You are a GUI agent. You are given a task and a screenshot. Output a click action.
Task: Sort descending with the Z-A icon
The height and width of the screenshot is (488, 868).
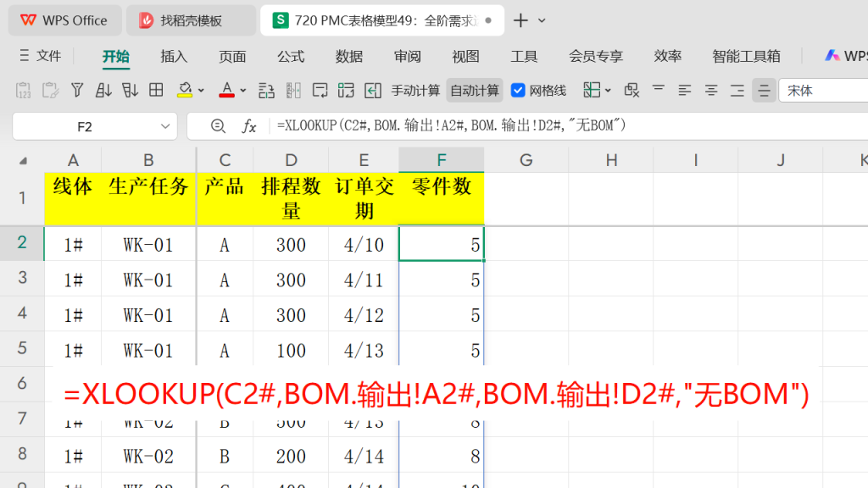130,90
